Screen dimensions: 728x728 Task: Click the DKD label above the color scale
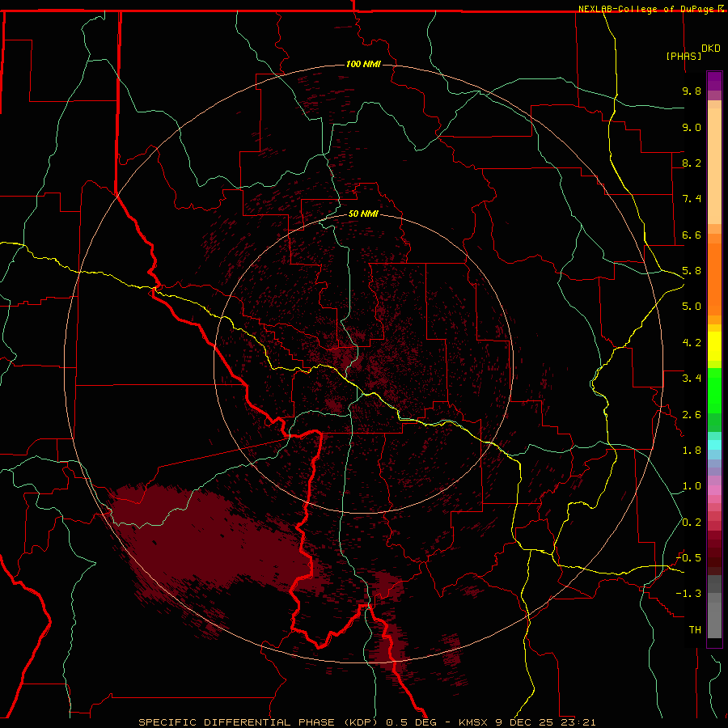tap(711, 49)
